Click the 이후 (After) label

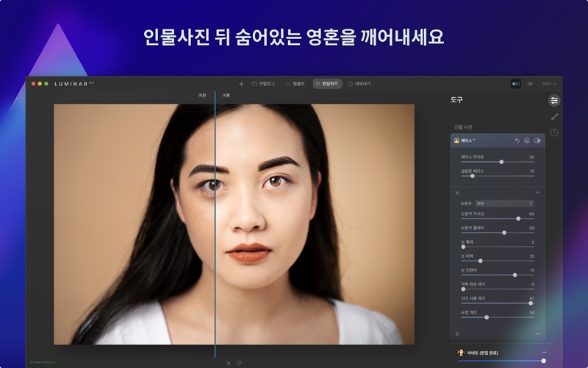[x=226, y=96]
